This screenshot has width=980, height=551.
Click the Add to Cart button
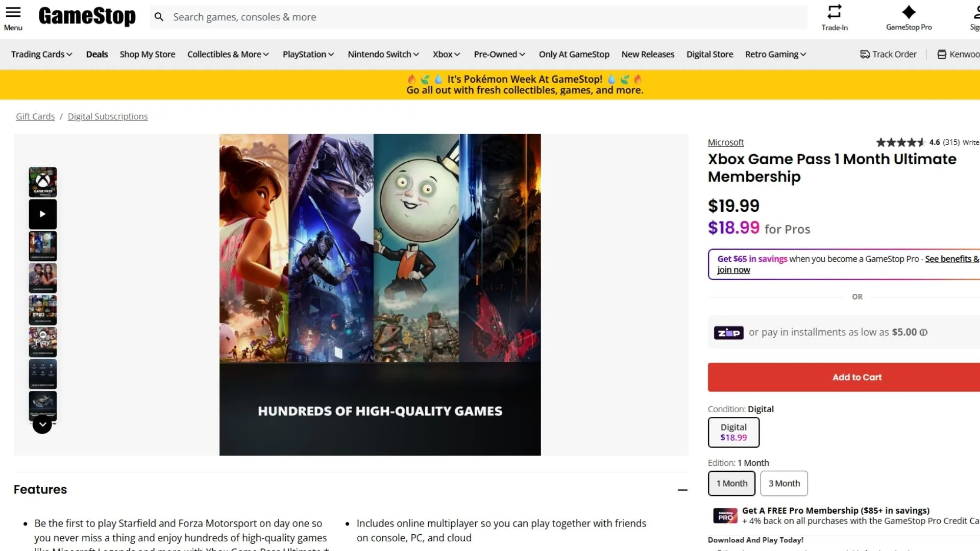(856, 377)
